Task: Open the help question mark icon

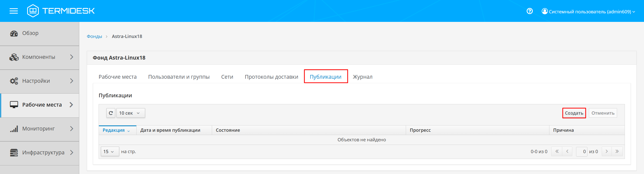Action: pos(530,11)
